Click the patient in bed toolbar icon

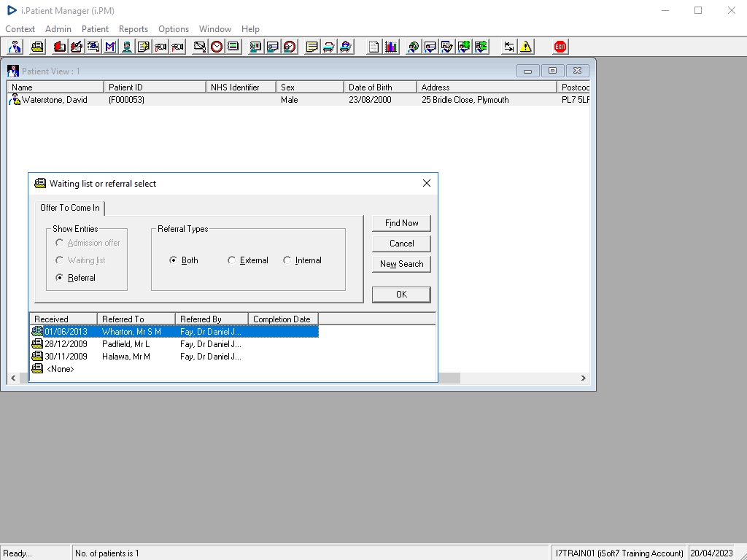click(346, 47)
